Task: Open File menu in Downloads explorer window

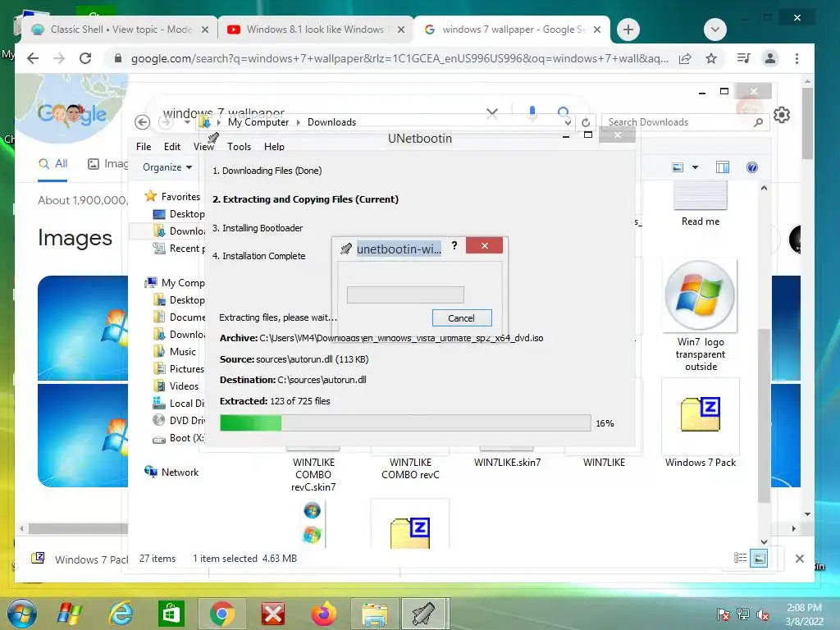Action: 144,146
